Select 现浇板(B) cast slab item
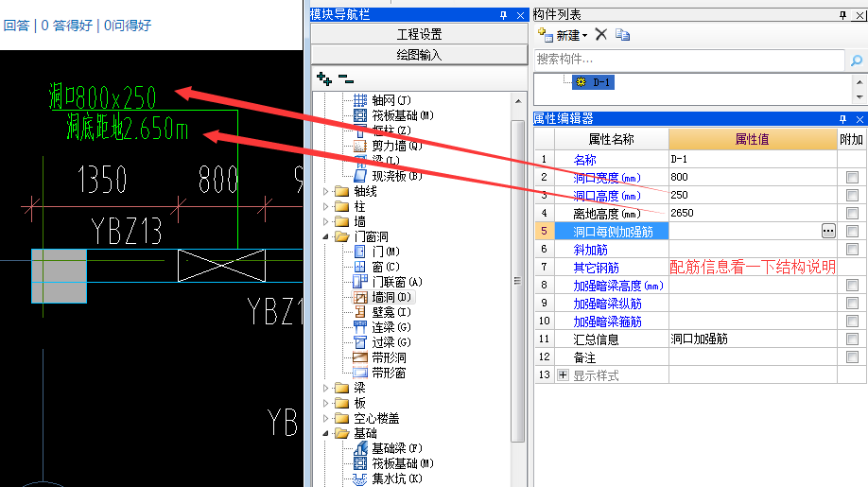The height and width of the screenshot is (487, 868). (388, 176)
